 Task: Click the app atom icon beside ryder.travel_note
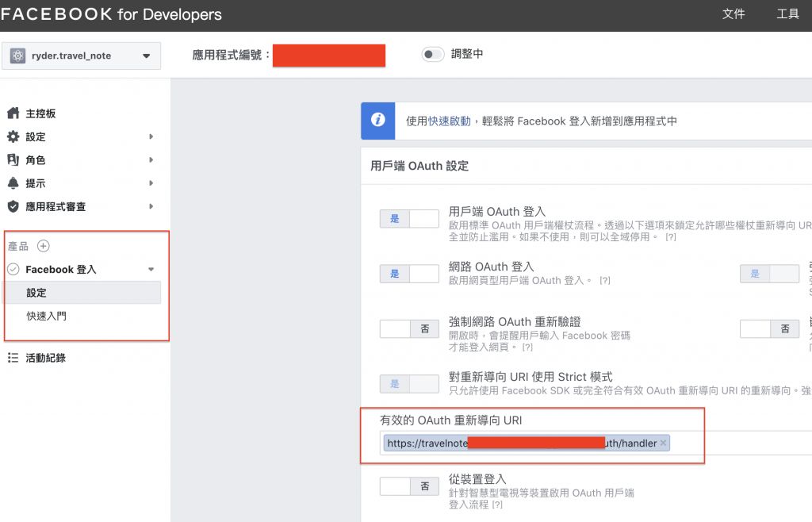point(18,56)
